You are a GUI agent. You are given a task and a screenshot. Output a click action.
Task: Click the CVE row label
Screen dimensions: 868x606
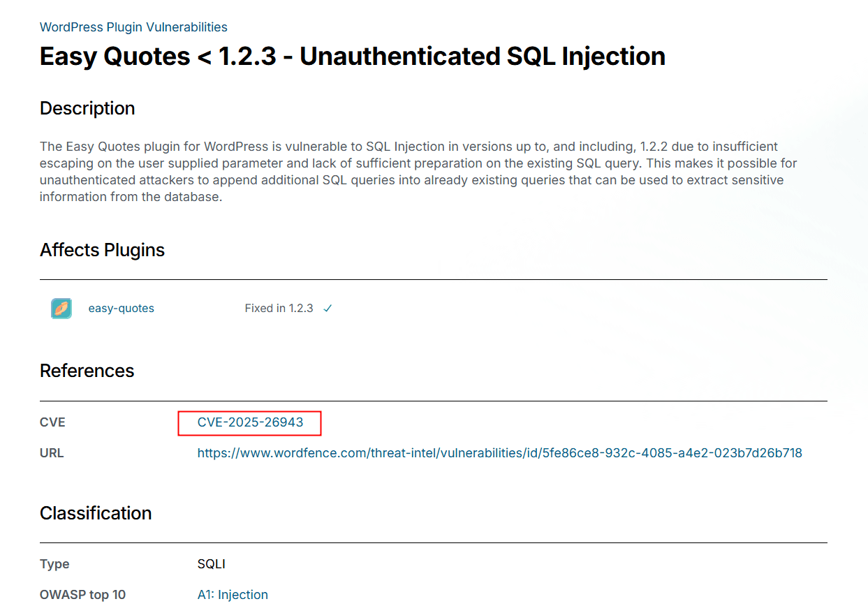coord(52,422)
